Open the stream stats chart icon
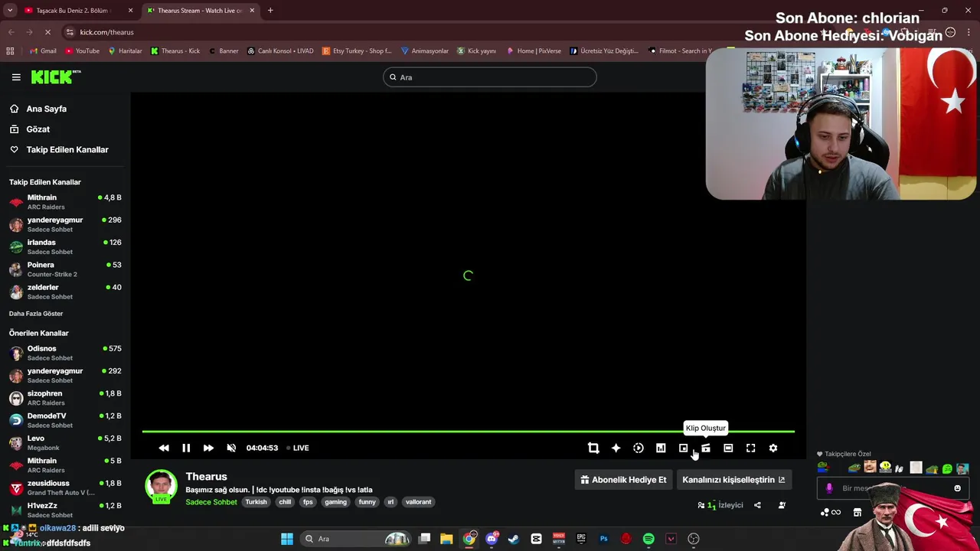980x551 pixels. 661,448
